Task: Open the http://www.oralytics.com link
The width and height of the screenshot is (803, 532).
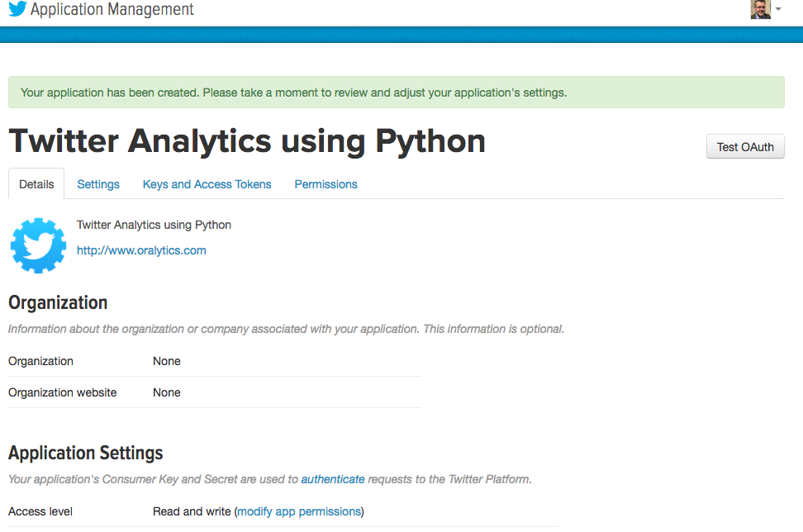Action: [x=141, y=250]
